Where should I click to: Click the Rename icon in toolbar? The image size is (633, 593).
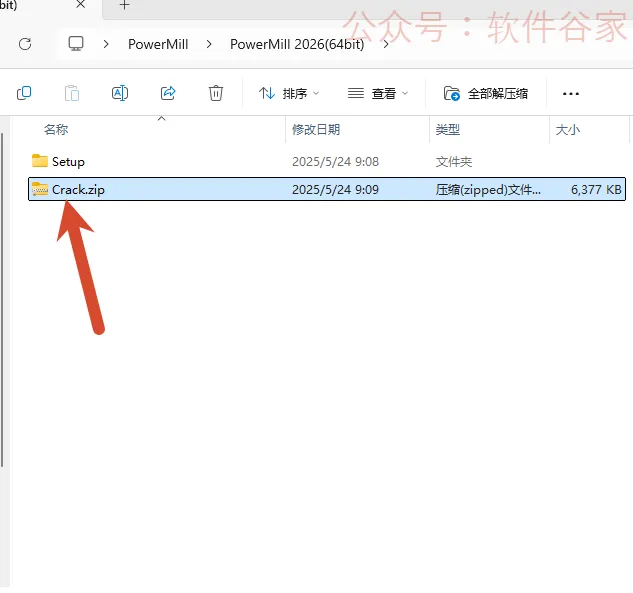point(120,93)
